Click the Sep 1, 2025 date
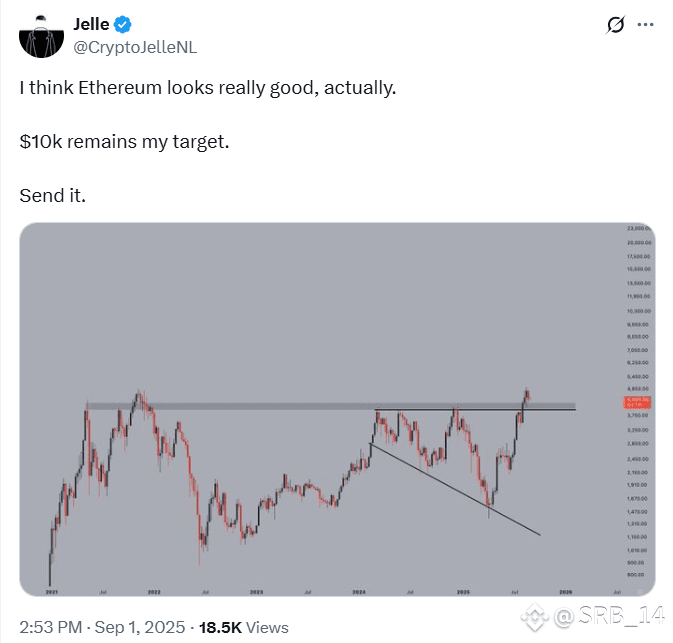Screen dimensions: 673x643 click(139, 627)
